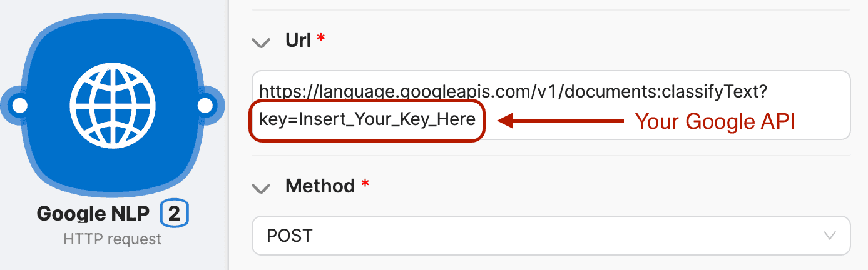
Task: Click the red arrow pointing at the key
Action: (562, 121)
